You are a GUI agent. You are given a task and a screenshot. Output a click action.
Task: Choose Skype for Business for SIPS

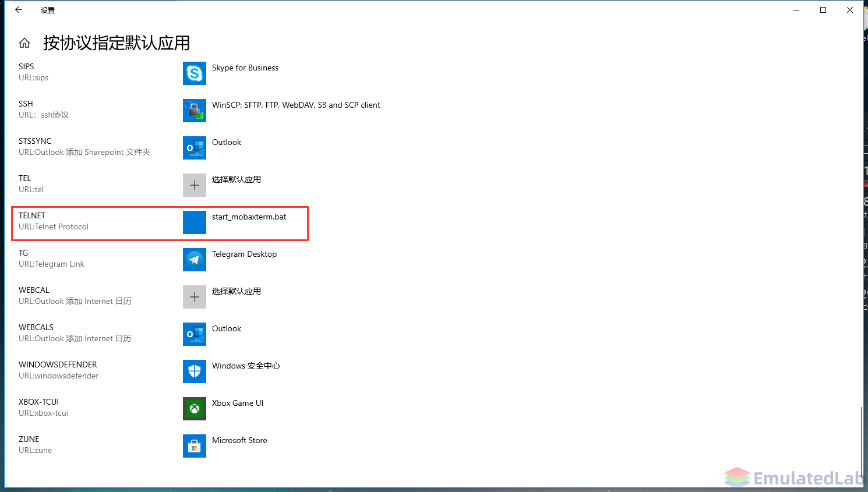tap(245, 68)
